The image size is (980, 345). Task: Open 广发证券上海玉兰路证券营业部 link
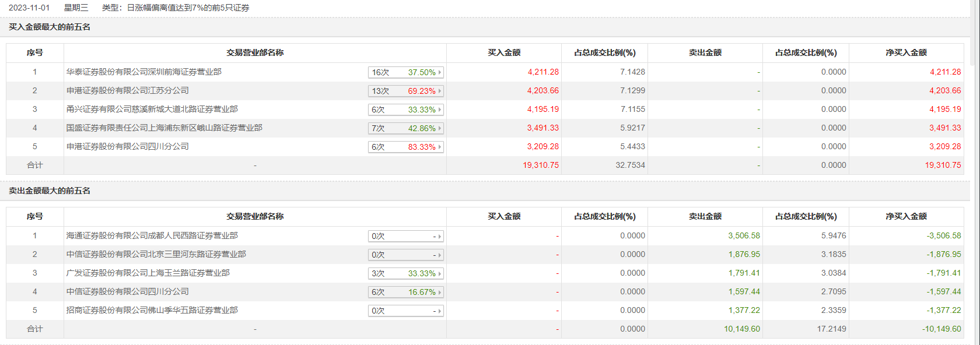(148, 273)
